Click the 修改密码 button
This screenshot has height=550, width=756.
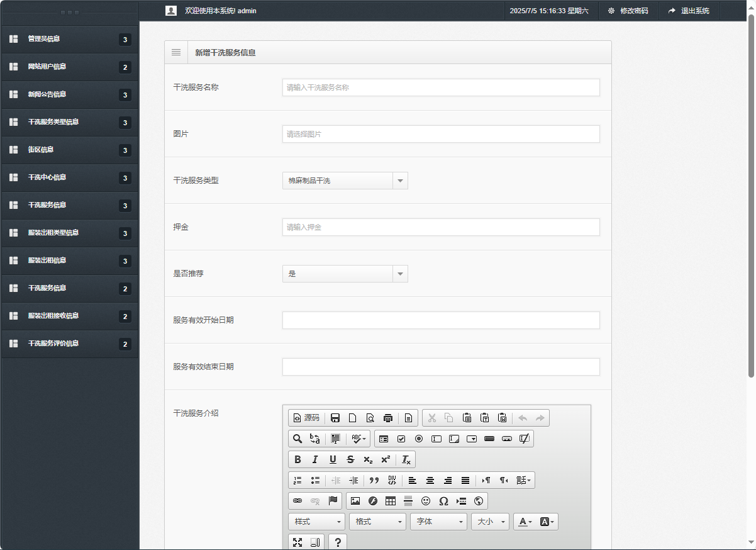coord(628,11)
